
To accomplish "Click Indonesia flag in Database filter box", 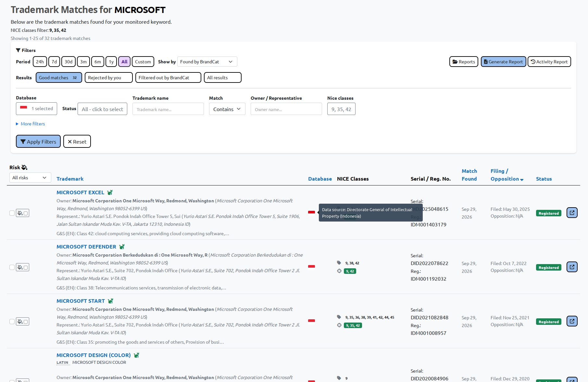I will click(x=24, y=108).
